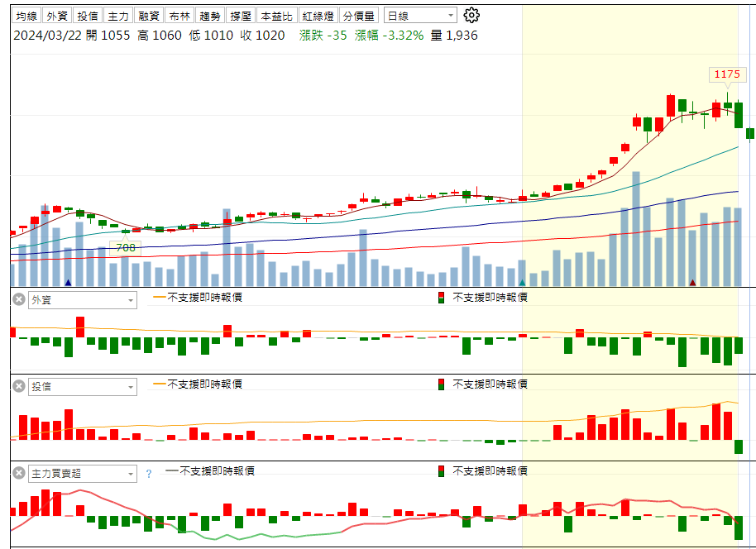
Task: Click the 撐壓 support-resistance button
Action: point(241,16)
